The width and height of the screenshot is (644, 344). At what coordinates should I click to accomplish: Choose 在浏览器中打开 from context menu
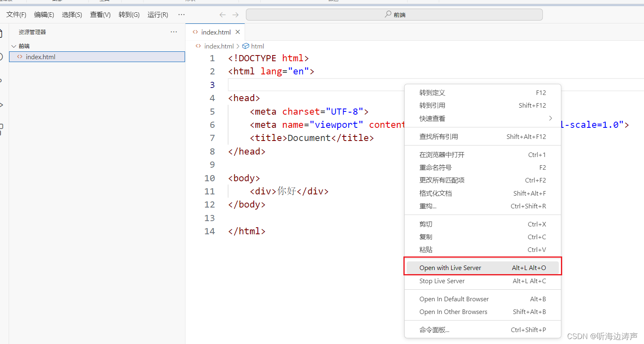coord(483,155)
